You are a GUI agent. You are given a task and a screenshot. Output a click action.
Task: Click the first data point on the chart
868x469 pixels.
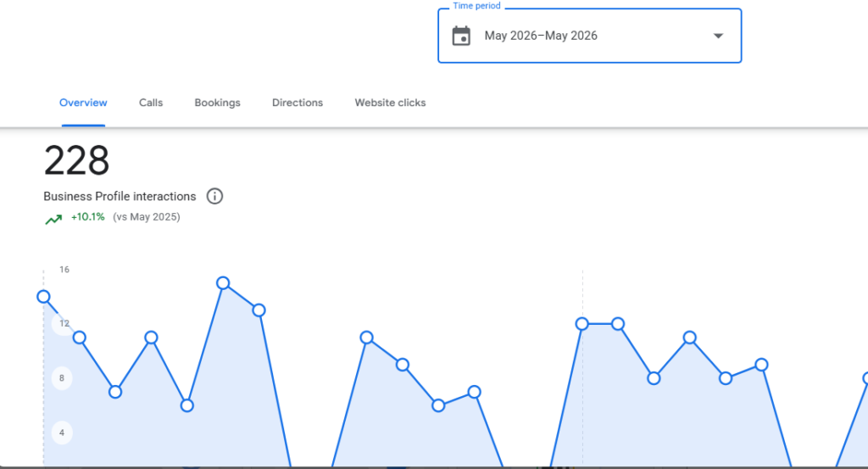coord(44,297)
